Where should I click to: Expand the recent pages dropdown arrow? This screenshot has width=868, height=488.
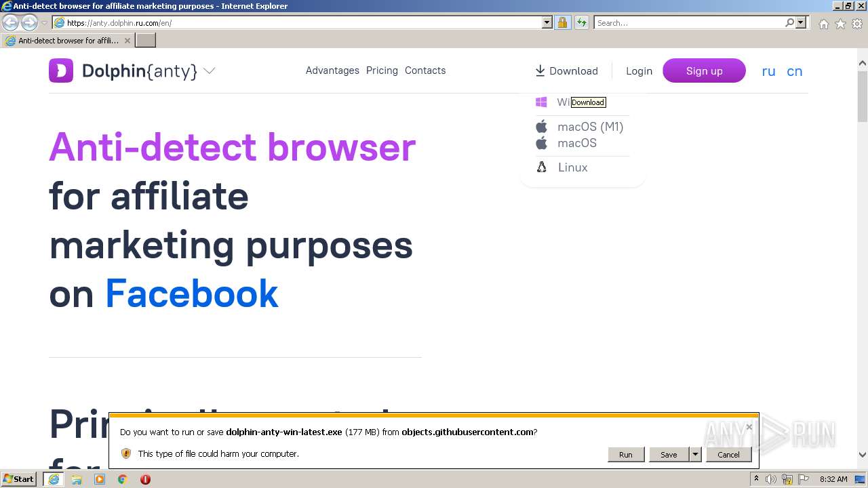pos(44,23)
